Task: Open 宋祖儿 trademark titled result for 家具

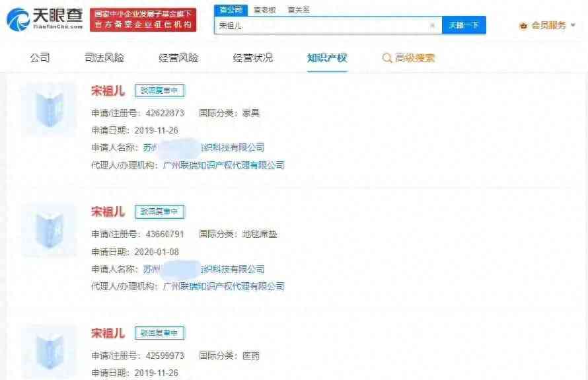Action: pos(108,91)
